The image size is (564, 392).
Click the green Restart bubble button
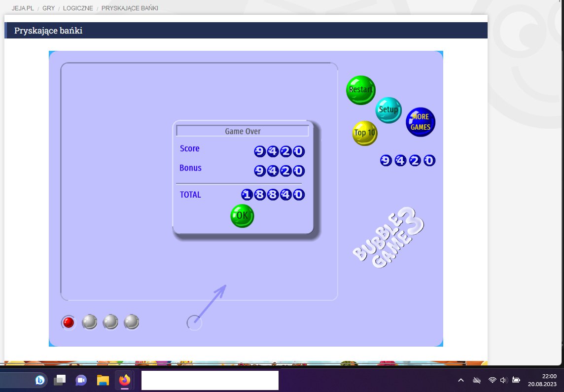tap(360, 90)
